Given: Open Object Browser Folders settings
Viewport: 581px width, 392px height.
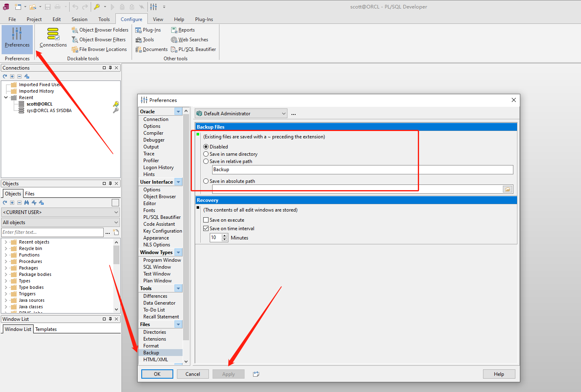Looking at the screenshot, I should (x=100, y=30).
